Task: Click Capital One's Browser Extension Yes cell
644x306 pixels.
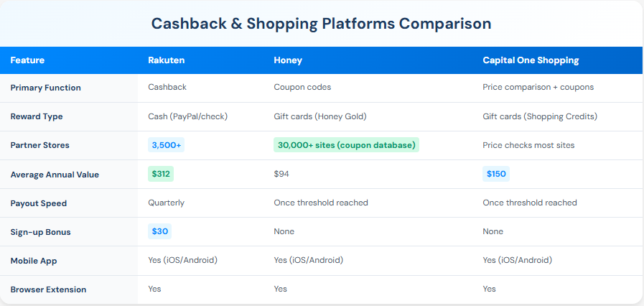Action: tap(489, 289)
